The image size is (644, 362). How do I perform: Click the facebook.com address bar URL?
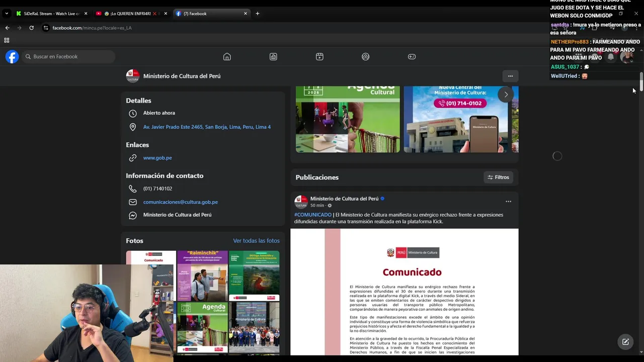pyautogui.click(x=92, y=28)
